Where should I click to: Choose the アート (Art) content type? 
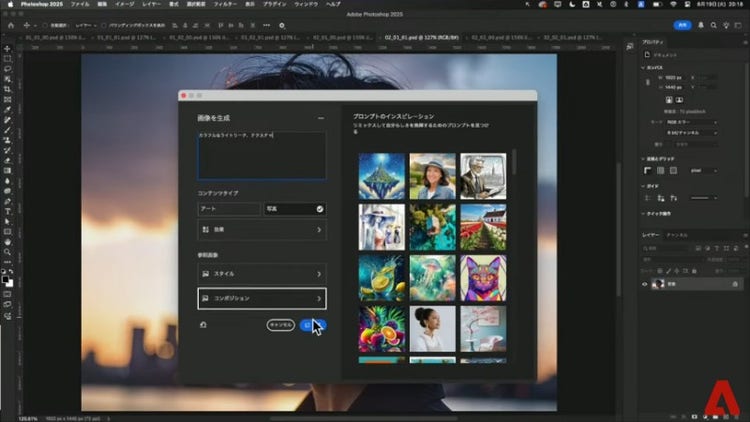(x=229, y=209)
